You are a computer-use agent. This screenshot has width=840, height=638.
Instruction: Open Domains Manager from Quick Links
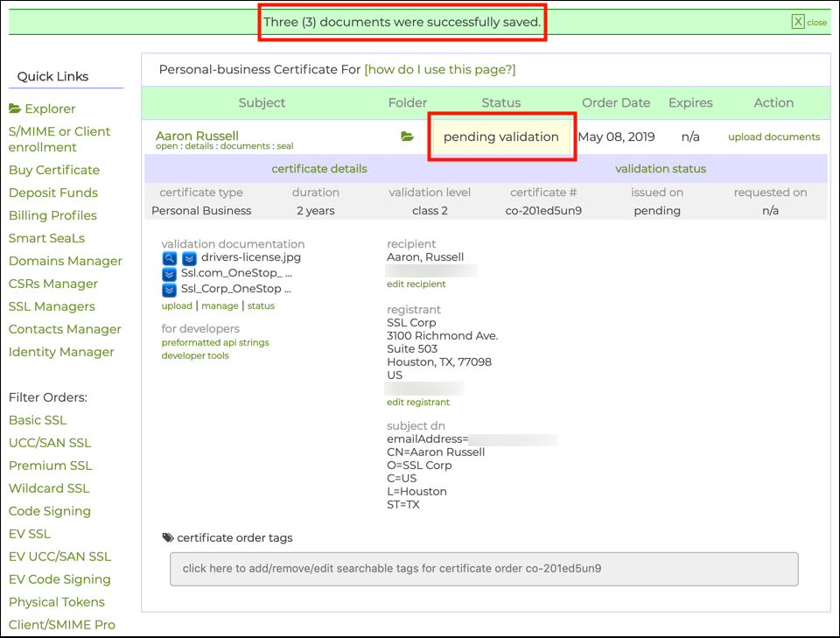66,261
